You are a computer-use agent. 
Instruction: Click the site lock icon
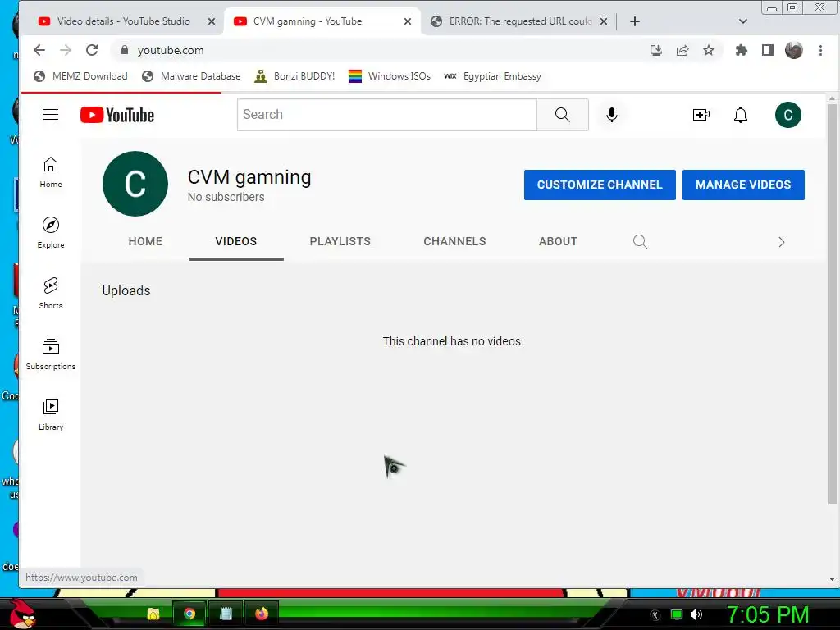click(x=125, y=50)
